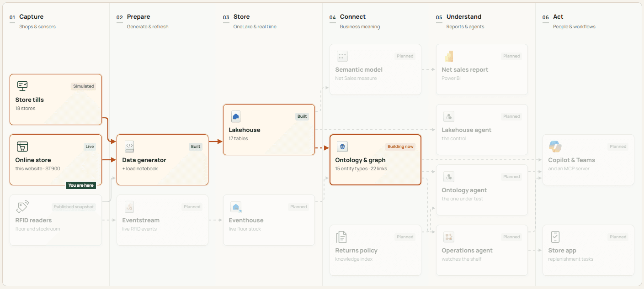Click the Published snapshot badge
The width and height of the screenshot is (644, 289).
(x=74, y=207)
